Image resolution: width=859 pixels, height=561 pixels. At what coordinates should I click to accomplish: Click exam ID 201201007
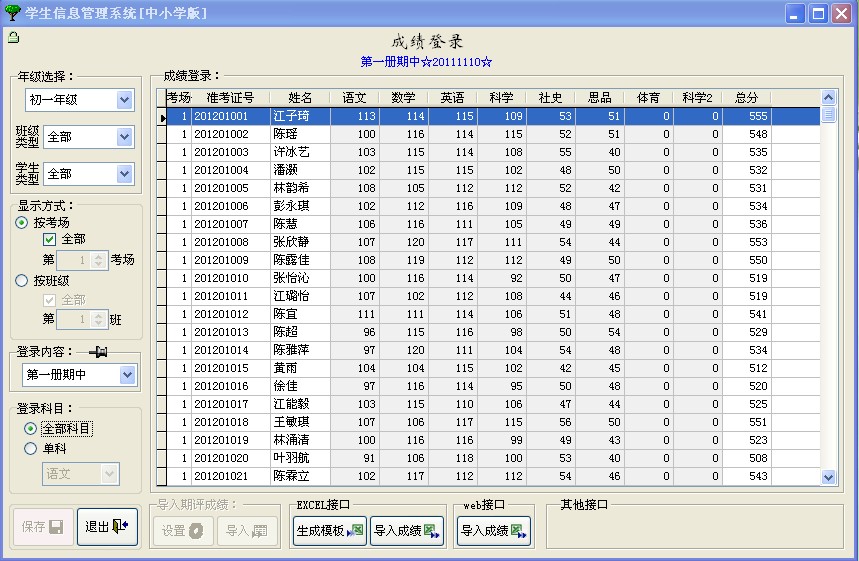tap(221, 224)
